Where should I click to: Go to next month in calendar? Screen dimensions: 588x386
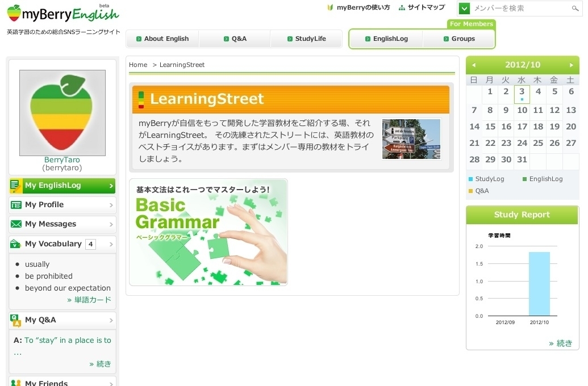(x=572, y=65)
